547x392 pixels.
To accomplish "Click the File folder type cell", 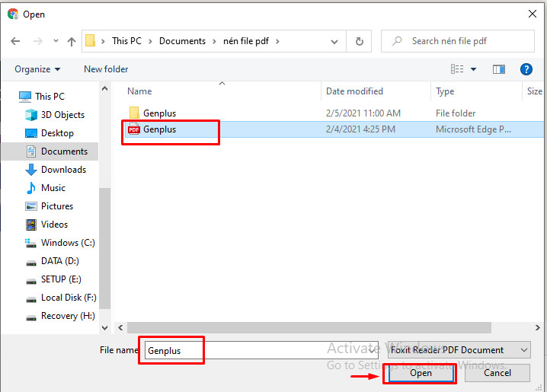I will click(456, 113).
